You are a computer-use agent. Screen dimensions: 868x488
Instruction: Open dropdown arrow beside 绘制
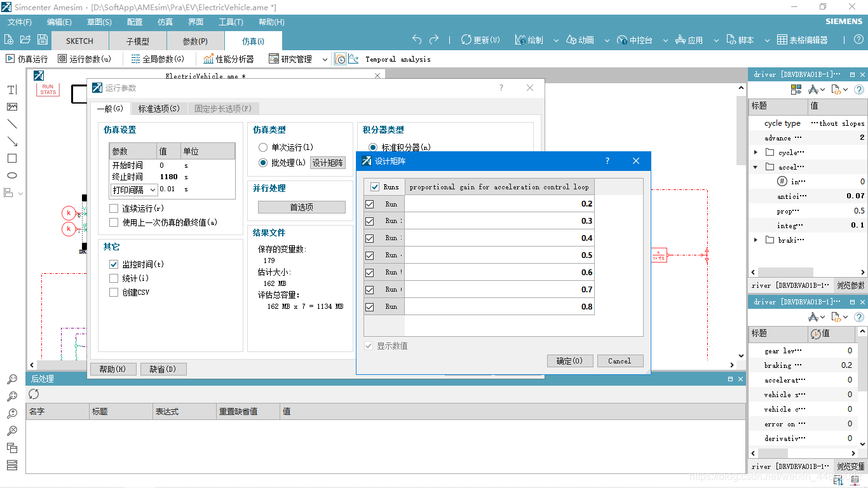tap(556, 41)
